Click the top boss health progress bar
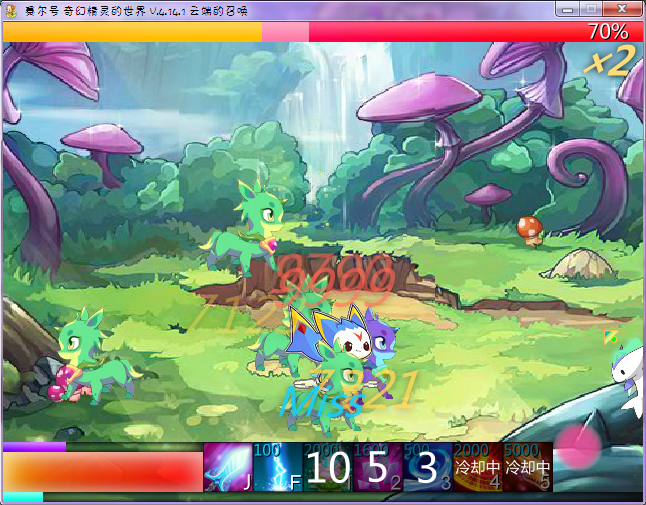The image size is (646, 505). 323,32
